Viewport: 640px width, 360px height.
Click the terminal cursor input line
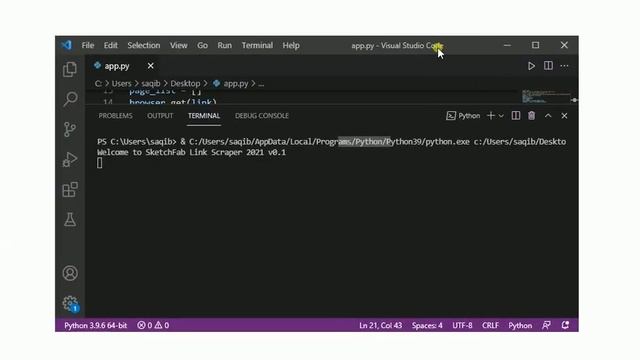100,163
